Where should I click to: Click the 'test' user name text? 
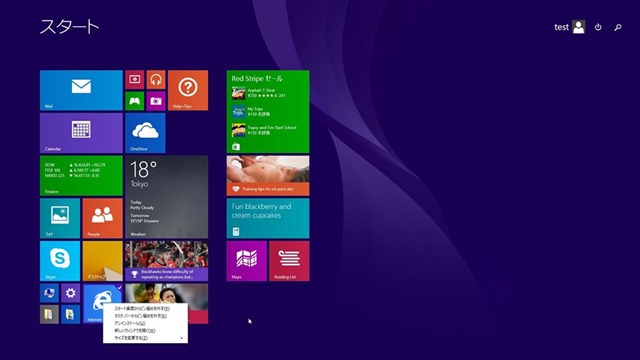(x=561, y=27)
